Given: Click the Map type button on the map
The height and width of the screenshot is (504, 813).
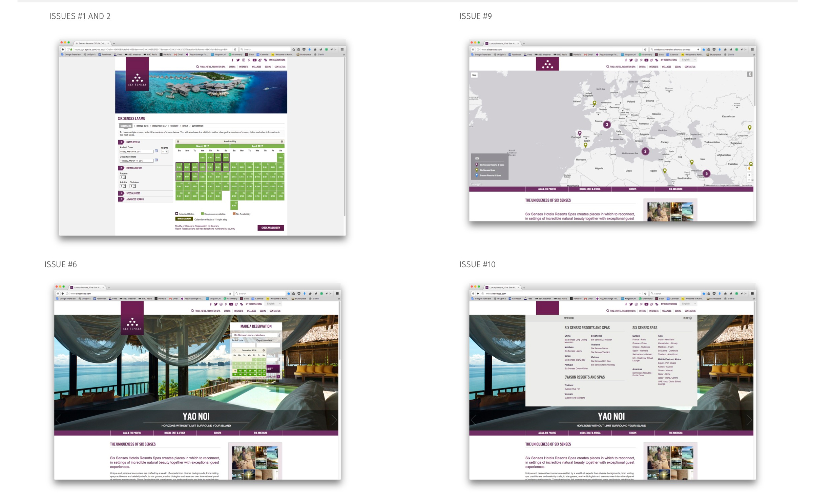Looking at the screenshot, I should coord(474,75).
